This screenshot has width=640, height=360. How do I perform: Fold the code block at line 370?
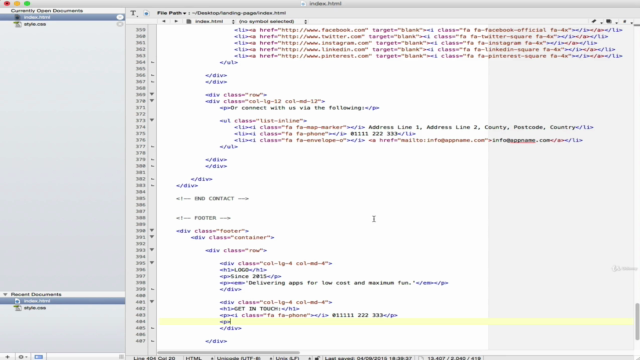(x=152, y=101)
